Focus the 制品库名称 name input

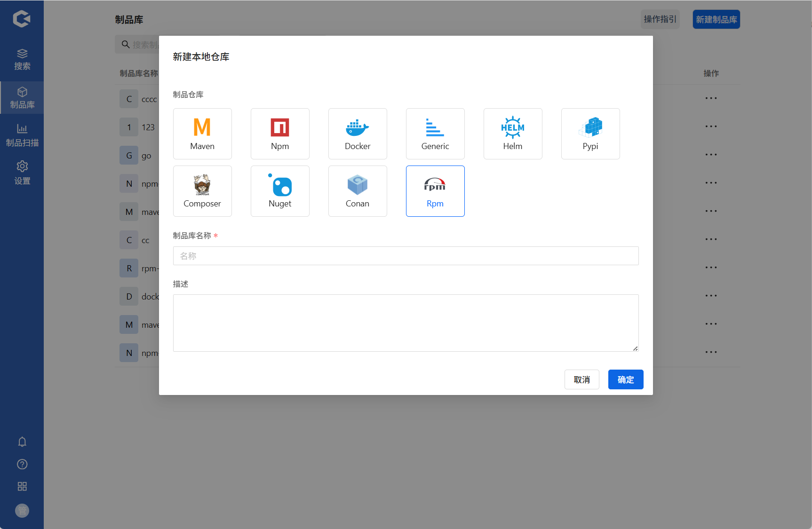pyautogui.click(x=406, y=256)
